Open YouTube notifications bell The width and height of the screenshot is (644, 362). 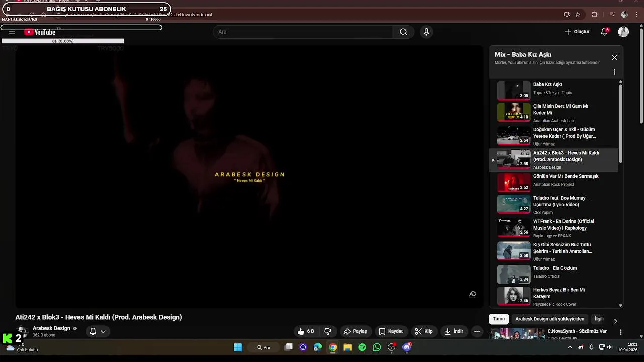point(604,32)
